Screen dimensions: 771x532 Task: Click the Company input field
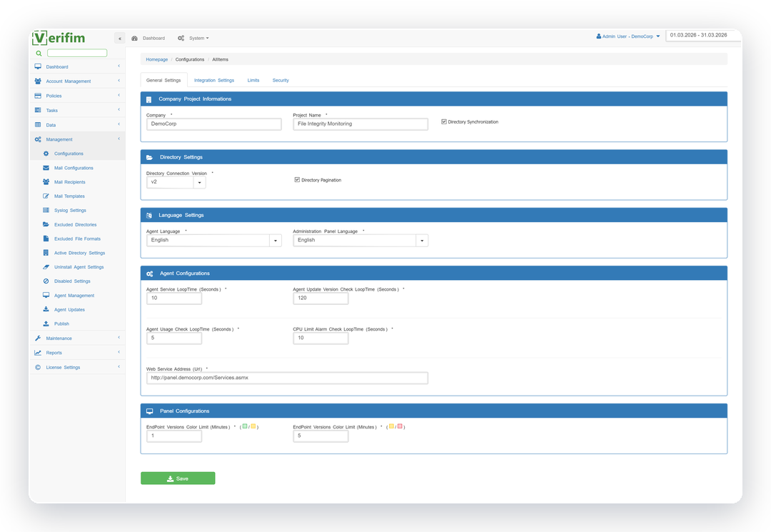click(214, 124)
